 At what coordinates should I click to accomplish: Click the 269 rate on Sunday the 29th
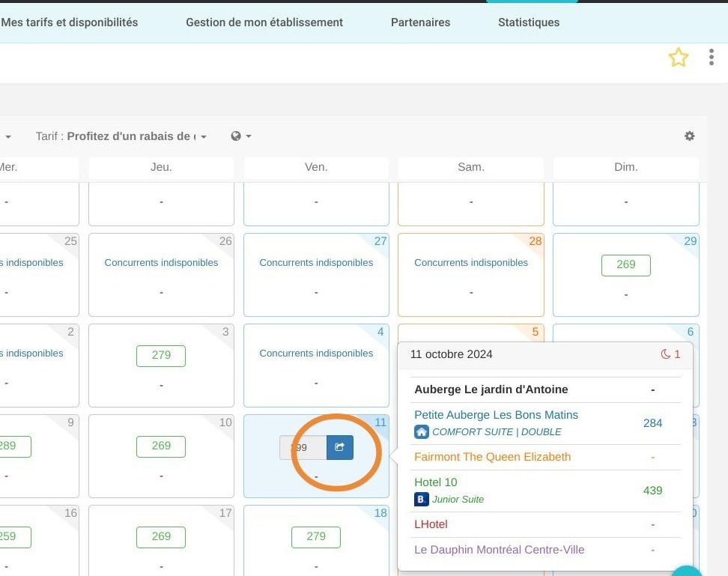[626, 265]
